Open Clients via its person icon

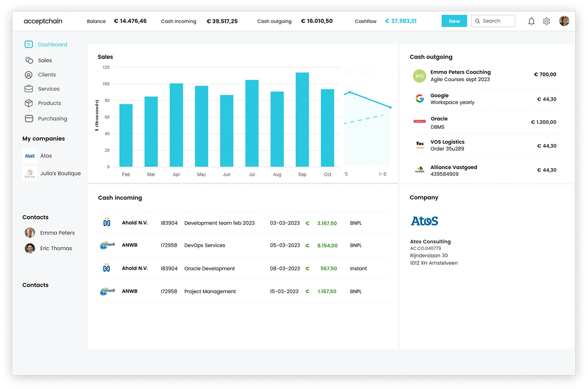click(29, 75)
